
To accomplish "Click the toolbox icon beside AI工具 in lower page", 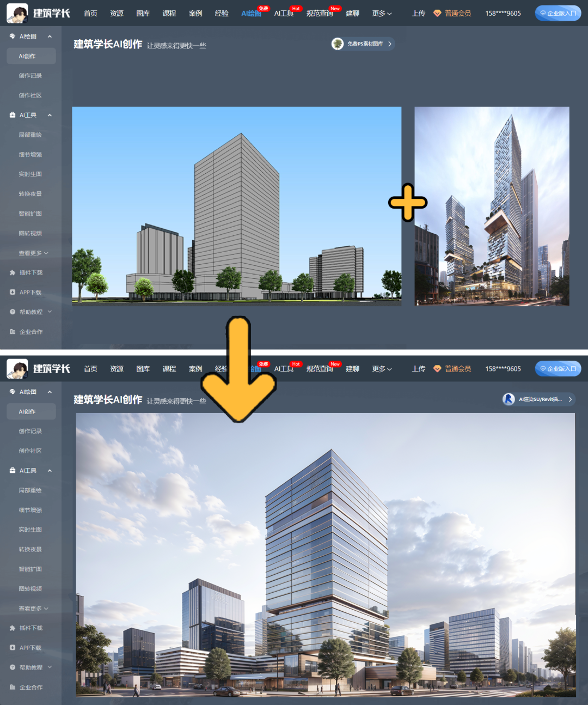I will pyautogui.click(x=13, y=470).
